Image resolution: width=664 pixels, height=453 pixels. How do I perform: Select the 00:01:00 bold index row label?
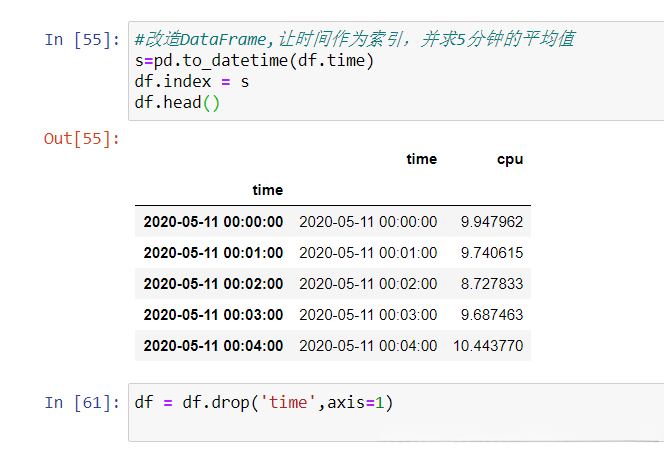tap(213, 253)
